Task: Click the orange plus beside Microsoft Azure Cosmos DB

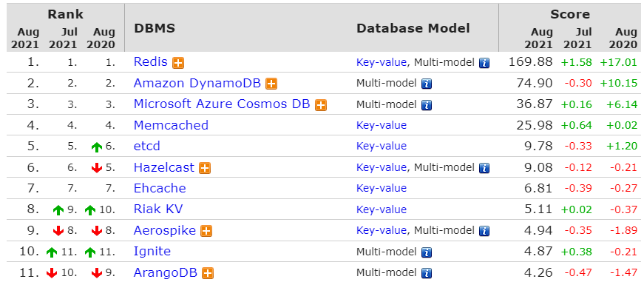Action: tap(321, 105)
